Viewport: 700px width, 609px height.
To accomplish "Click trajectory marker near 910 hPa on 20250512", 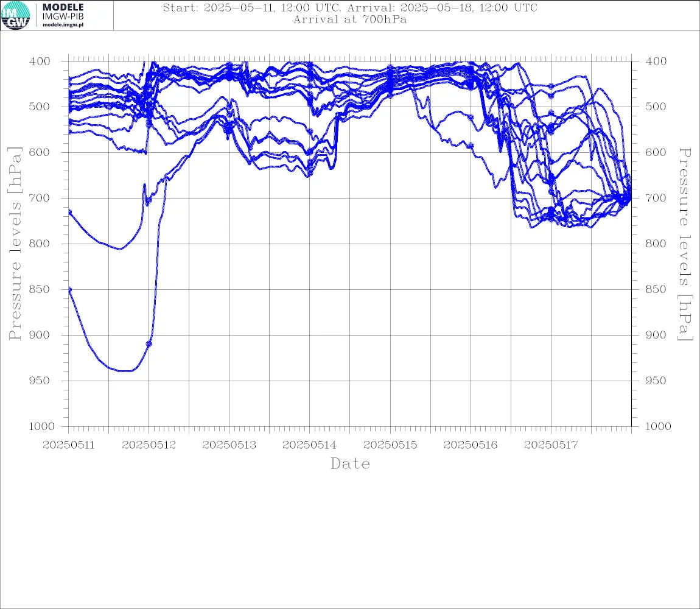I will click(x=149, y=344).
